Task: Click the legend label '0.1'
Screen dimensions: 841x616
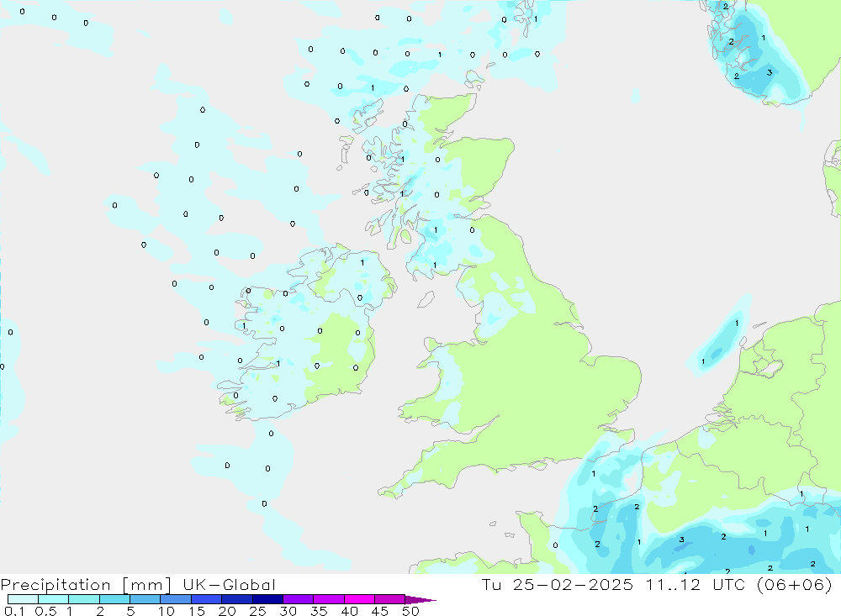Action: click(x=14, y=611)
